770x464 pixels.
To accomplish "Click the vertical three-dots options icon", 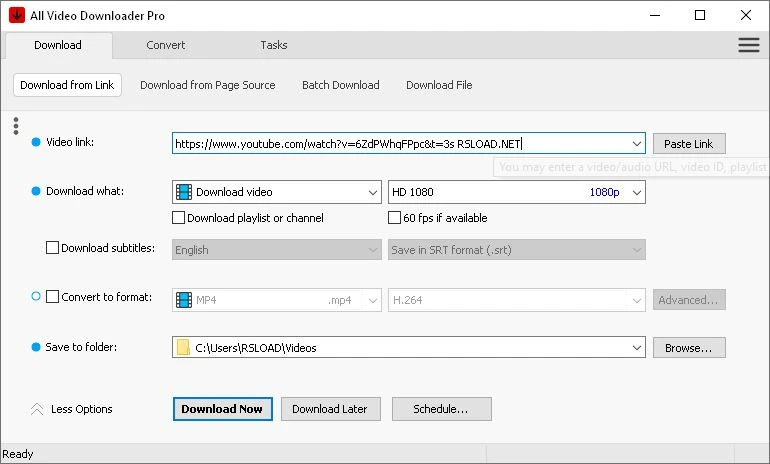I will click(x=16, y=126).
